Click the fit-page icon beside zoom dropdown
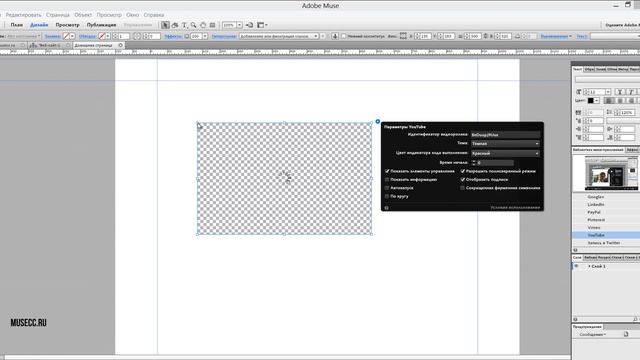This screenshot has height=360, width=640. click(x=249, y=25)
